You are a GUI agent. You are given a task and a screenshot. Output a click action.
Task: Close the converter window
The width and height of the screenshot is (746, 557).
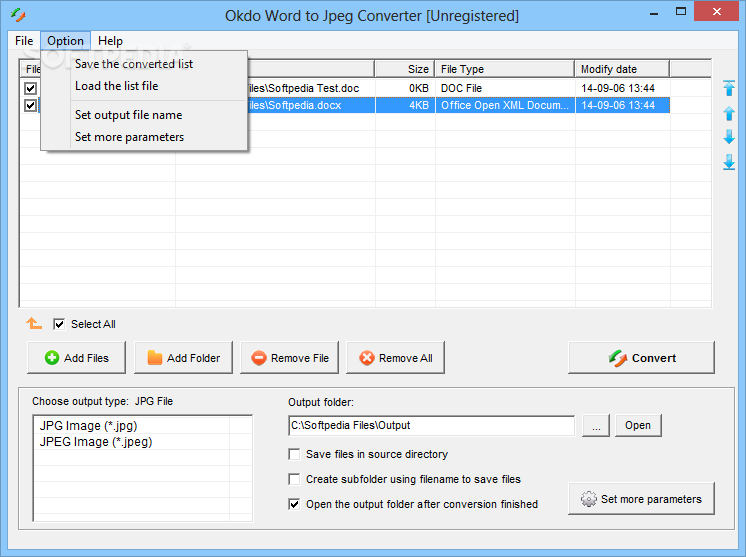717,11
